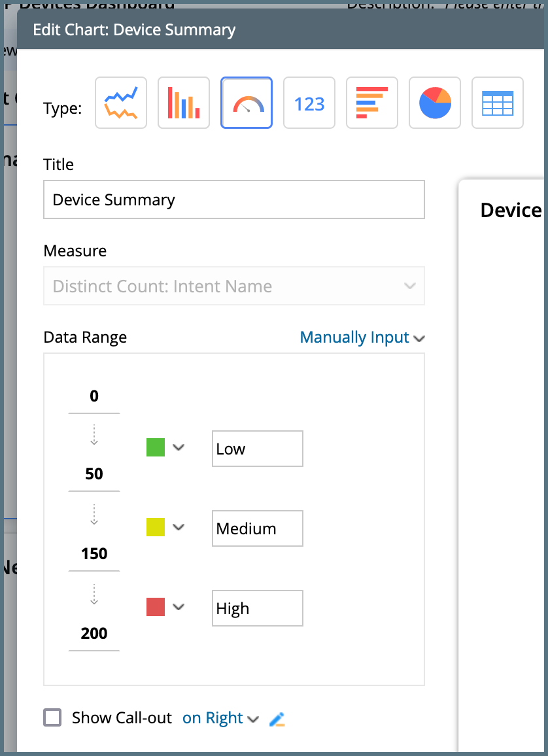Expand the green color dropdown arrow

pyautogui.click(x=179, y=447)
